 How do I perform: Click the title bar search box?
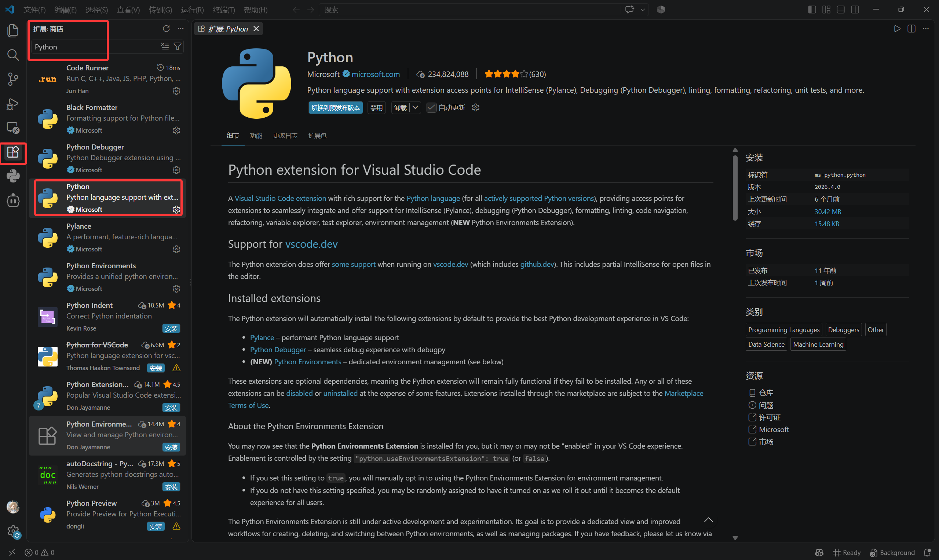471,10
